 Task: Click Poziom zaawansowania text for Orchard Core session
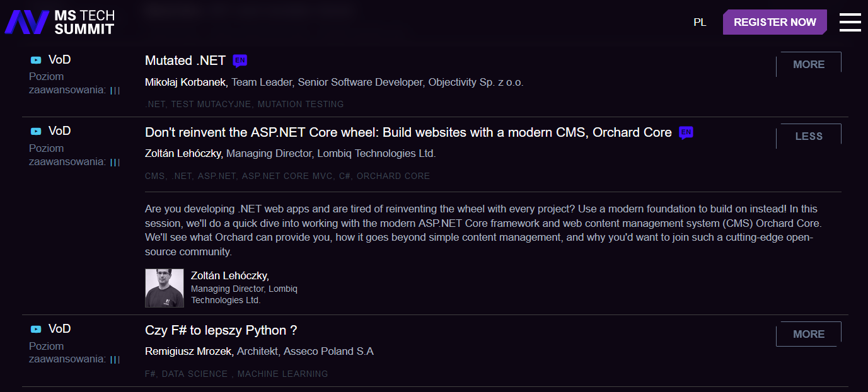[x=67, y=155]
